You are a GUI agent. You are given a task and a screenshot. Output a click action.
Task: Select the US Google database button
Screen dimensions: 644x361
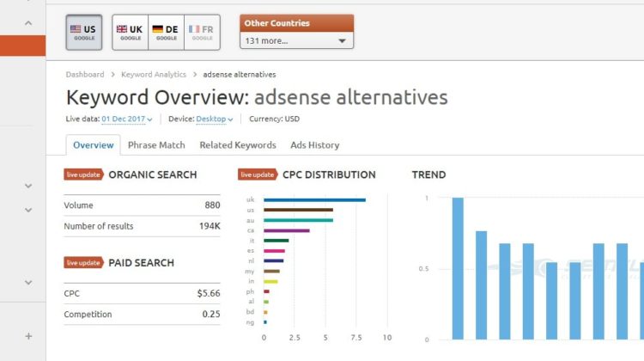[x=84, y=33]
